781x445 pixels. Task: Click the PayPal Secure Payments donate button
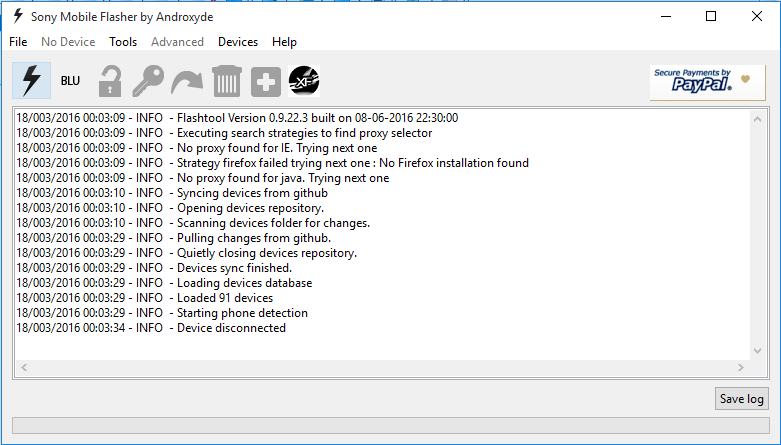point(707,82)
